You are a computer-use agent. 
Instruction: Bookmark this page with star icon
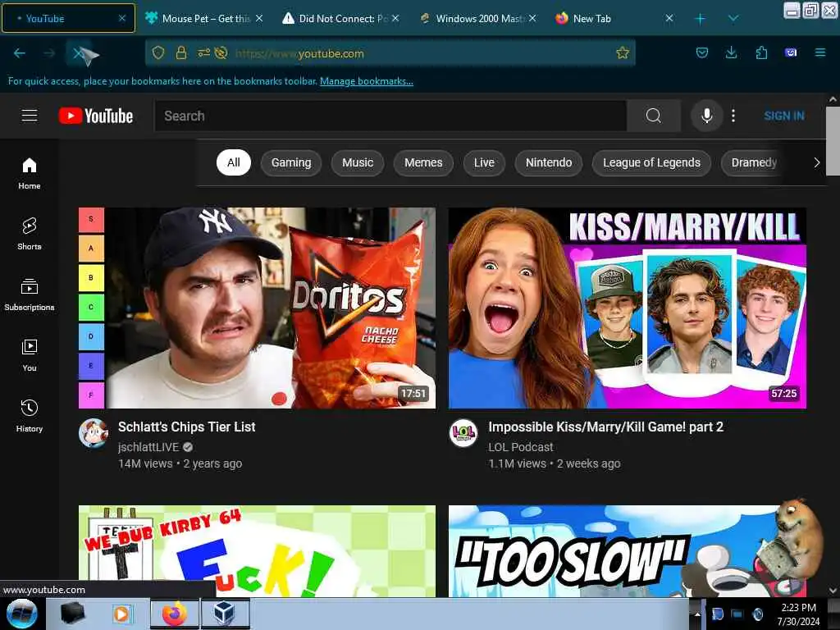click(x=622, y=52)
